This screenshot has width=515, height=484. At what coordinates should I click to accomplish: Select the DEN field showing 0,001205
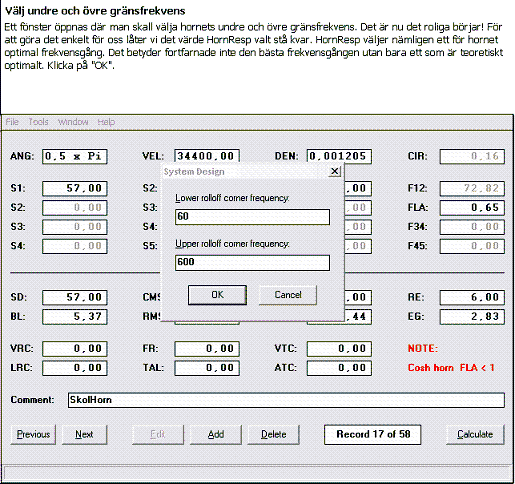tap(339, 156)
